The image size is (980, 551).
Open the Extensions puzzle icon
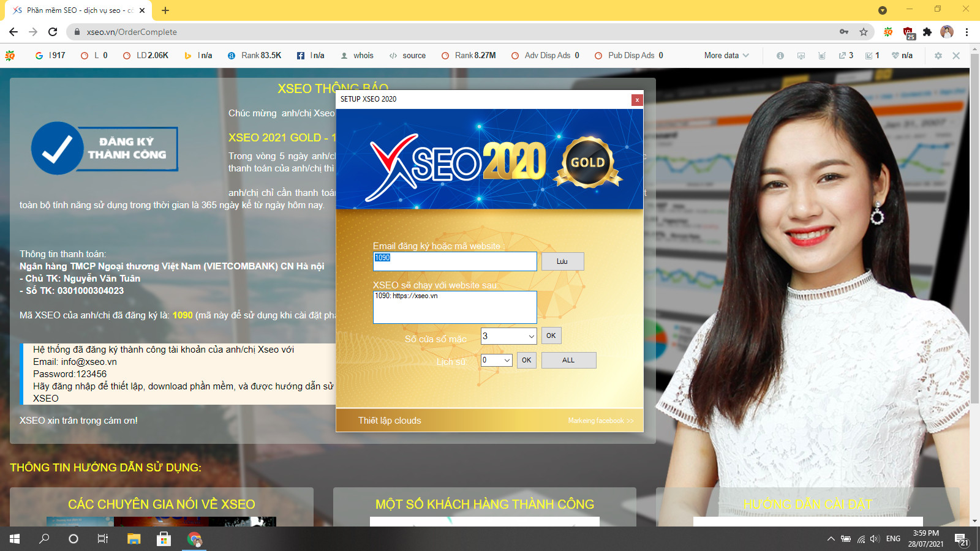click(x=927, y=32)
